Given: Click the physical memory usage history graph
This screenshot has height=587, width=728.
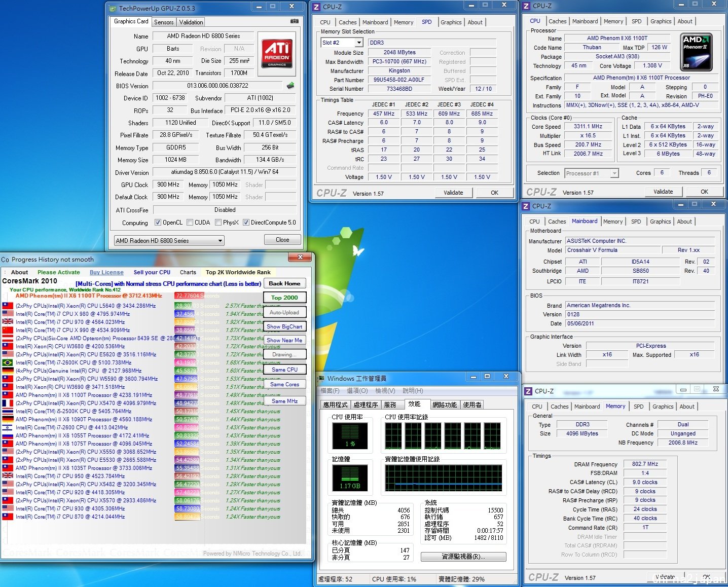Looking at the screenshot, I should 444,478.
